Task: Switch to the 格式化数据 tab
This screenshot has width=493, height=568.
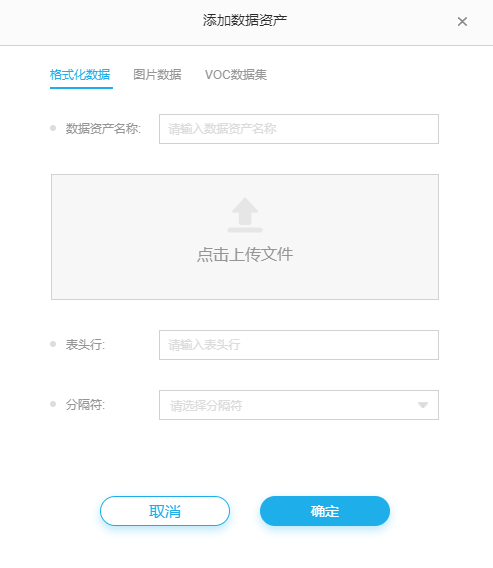Action: [x=80, y=75]
